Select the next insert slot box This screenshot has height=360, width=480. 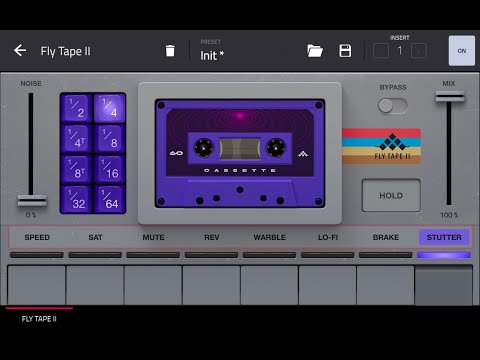coord(418,51)
